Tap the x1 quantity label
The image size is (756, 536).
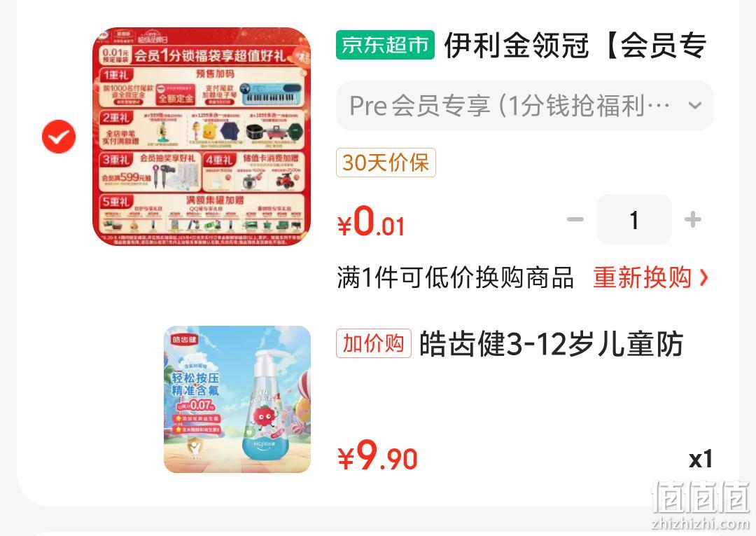point(701,460)
